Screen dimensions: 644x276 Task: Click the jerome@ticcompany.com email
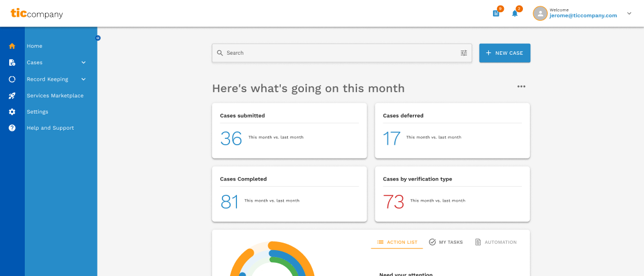point(583,16)
